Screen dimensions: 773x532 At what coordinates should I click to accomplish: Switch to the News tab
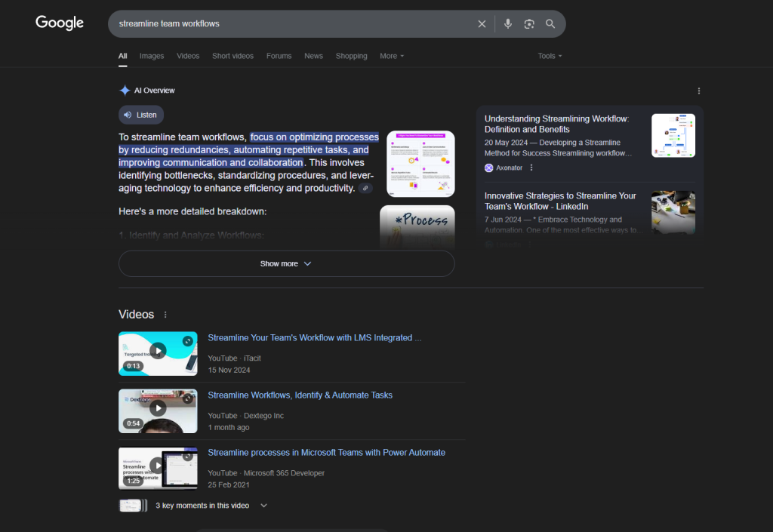pyautogui.click(x=313, y=56)
